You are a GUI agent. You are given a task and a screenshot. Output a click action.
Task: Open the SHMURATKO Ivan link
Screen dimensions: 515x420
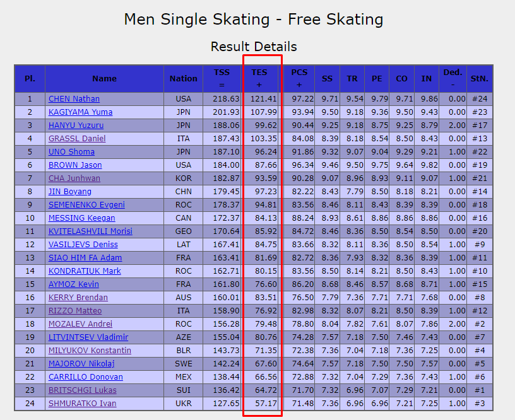[83, 403]
